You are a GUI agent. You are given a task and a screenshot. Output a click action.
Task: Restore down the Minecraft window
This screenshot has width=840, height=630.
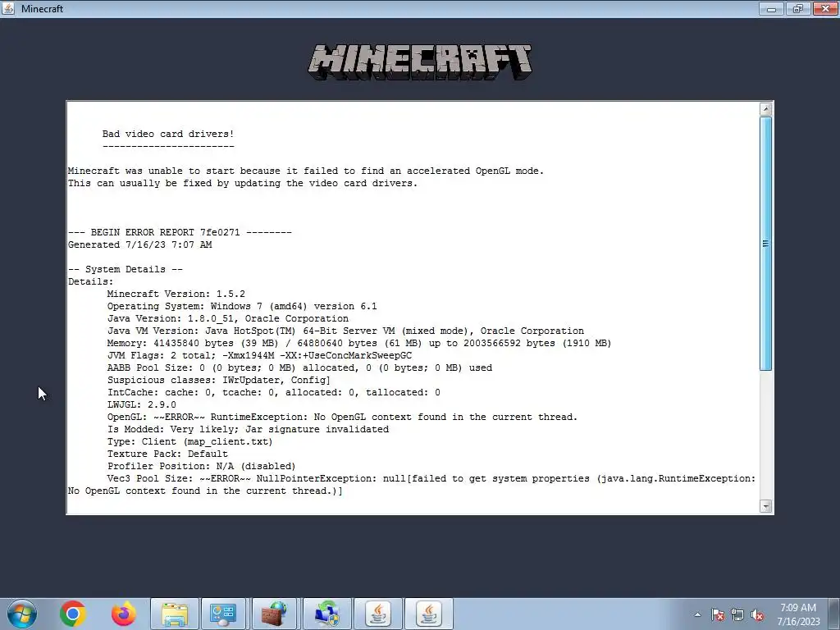tap(798, 8)
